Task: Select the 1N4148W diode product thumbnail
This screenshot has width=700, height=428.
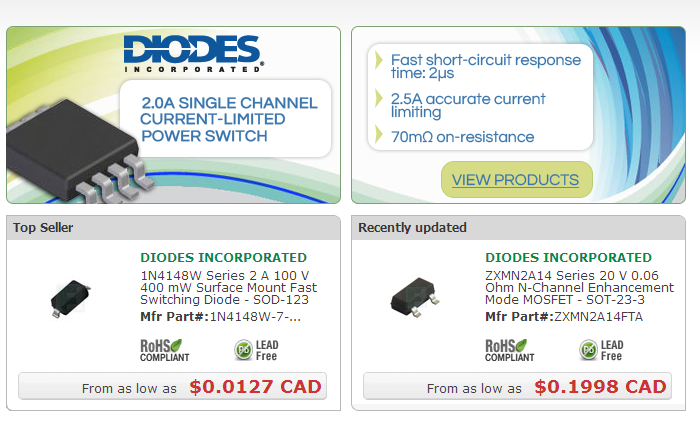Action: tap(70, 298)
